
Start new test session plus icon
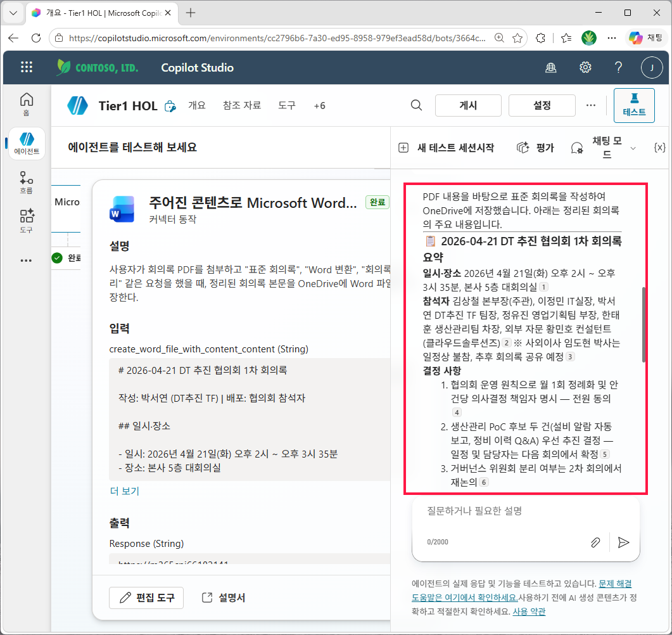pos(403,148)
